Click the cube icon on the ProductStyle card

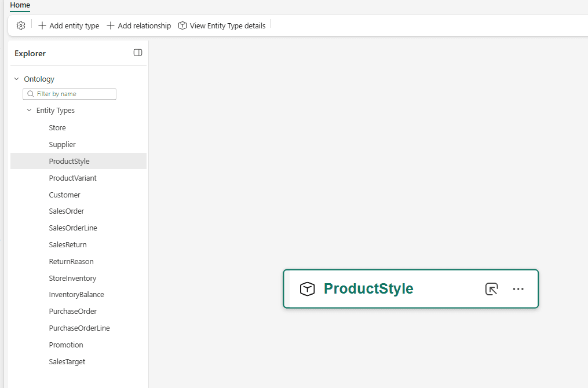[x=307, y=288]
